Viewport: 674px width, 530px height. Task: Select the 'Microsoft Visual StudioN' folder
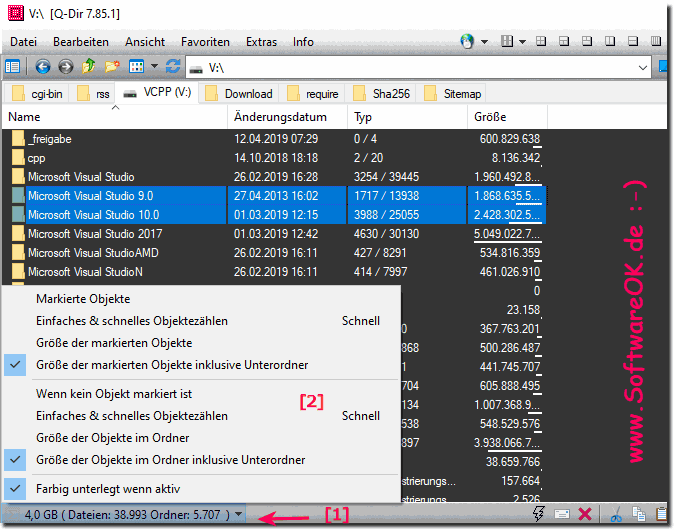click(86, 272)
